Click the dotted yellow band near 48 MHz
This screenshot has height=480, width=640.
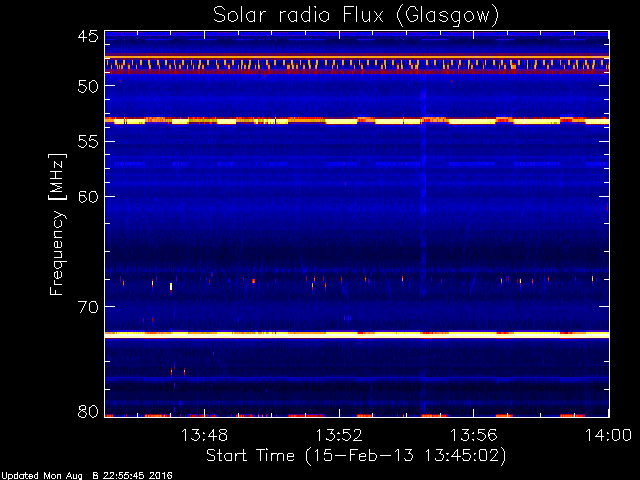point(357,64)
